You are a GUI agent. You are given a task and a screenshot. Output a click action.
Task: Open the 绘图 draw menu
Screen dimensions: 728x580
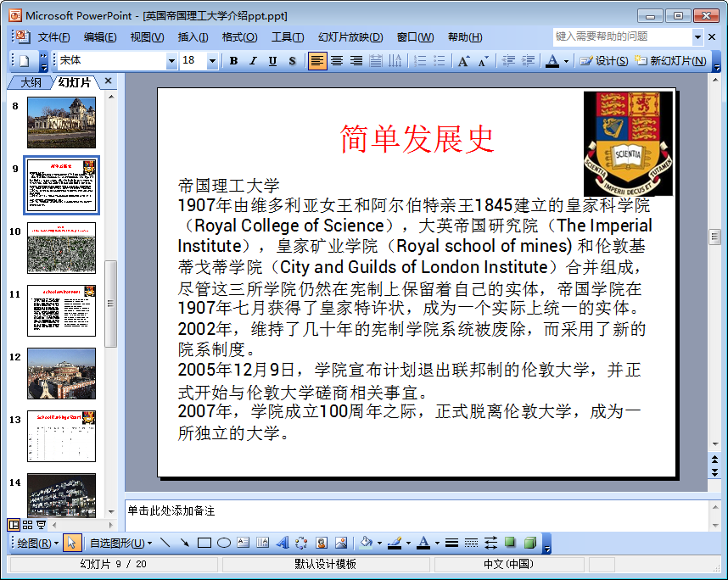37,543
